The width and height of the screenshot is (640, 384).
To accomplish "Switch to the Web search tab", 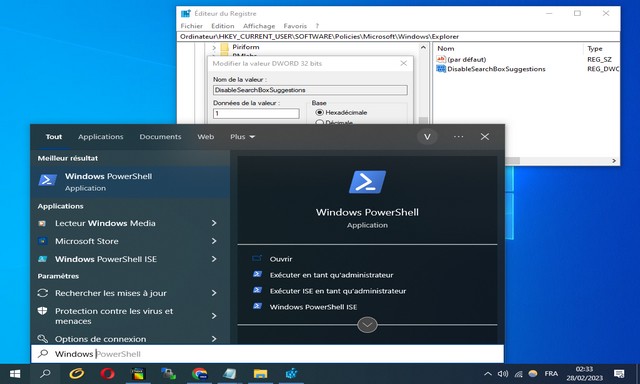I will [x=206, y=137].
